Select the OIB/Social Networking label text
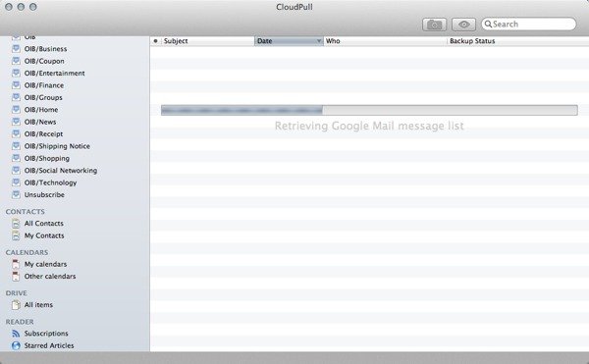This screenshot has width=589, height=364. [x=61, y=171]
